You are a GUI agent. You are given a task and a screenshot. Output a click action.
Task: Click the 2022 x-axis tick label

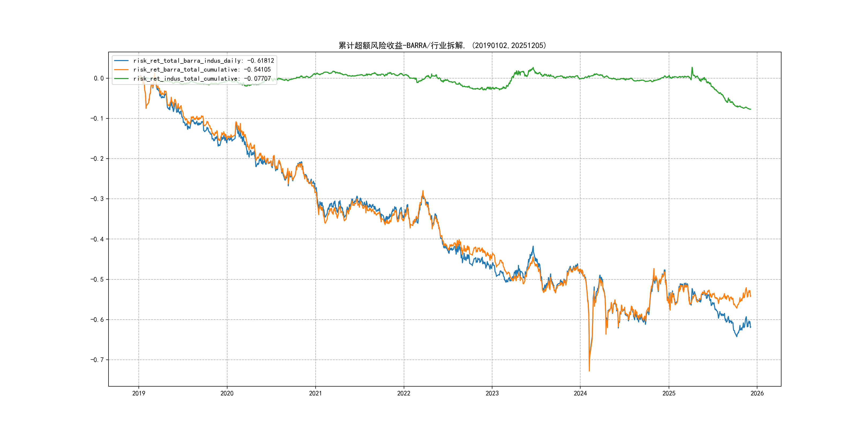click(x=404, y=393)
